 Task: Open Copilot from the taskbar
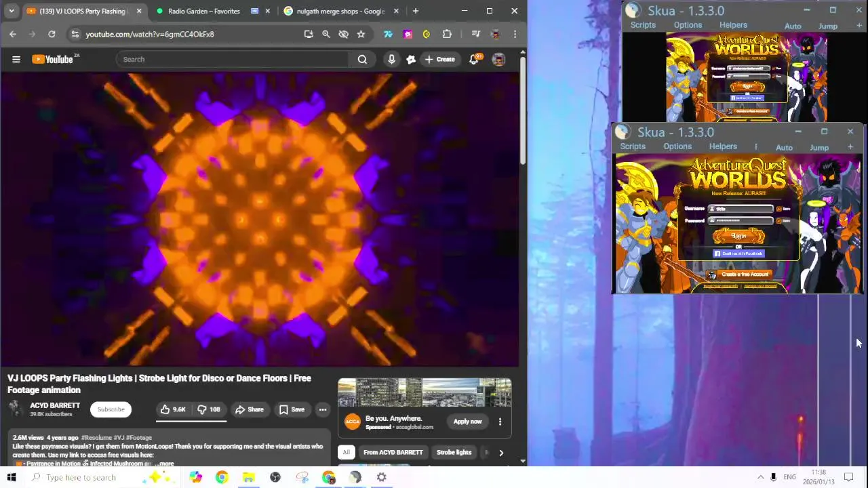coord(195,477)
